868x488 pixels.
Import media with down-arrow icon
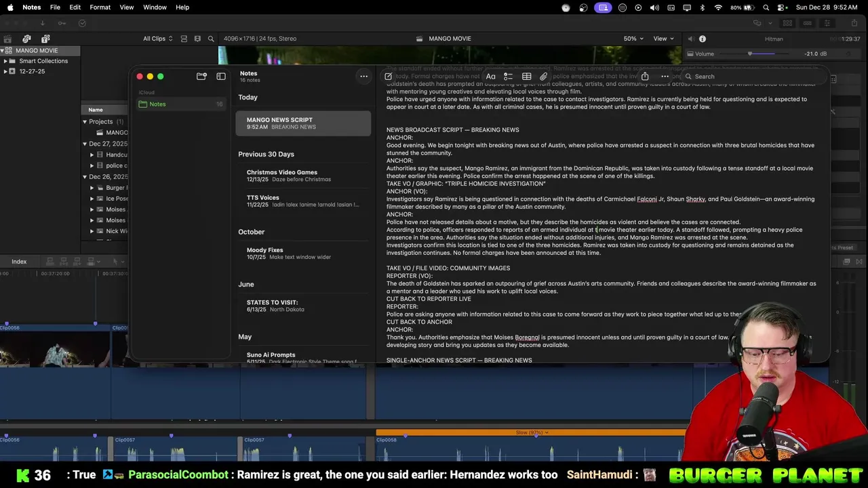tap(42, 23)
